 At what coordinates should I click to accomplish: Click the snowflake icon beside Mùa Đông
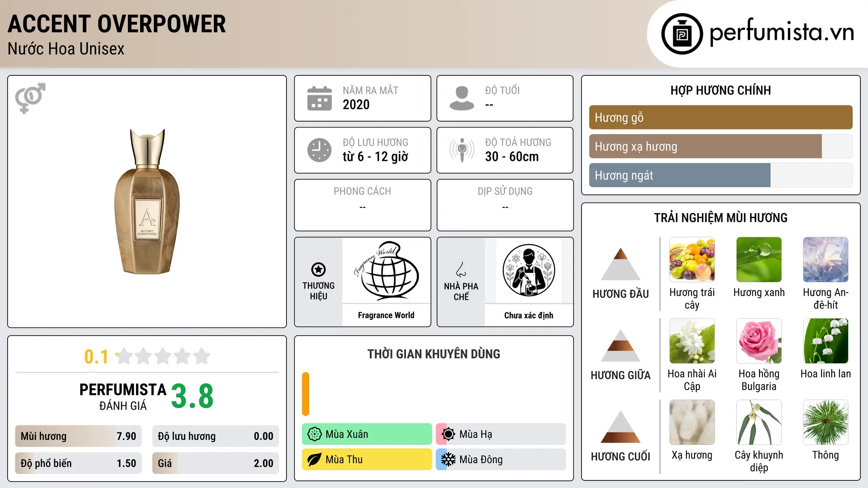448,460
